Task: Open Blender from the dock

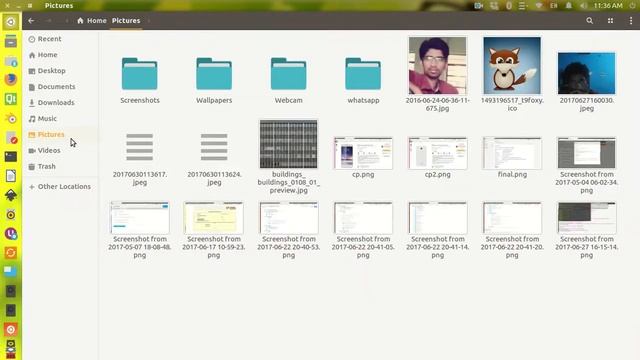Action: click(11, 118)
